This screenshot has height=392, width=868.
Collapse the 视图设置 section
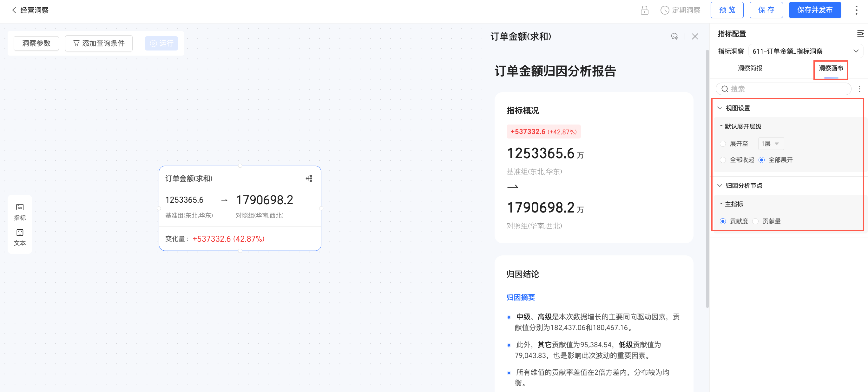click(720, 108)
